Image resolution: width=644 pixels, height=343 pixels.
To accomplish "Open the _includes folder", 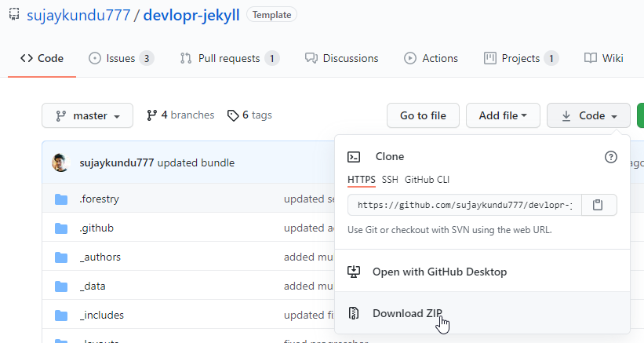I will pos(101,315).
